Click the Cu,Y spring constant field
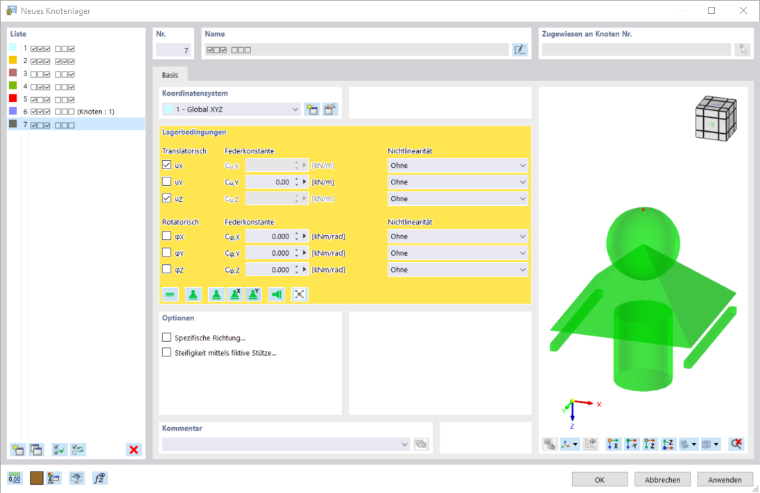Image resolution: width=760 pixels, height=493 pixels. click(x=269, y=182)
